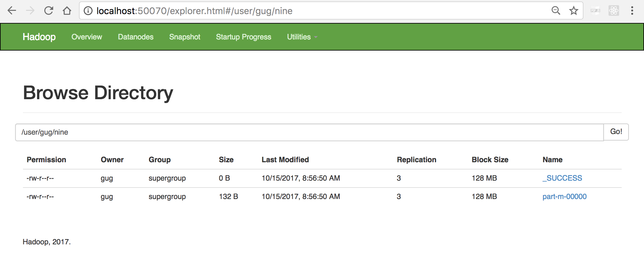Click the Replication column header
Screen dimensions: 644x268
pyautogui.click(x=417, y=160)
